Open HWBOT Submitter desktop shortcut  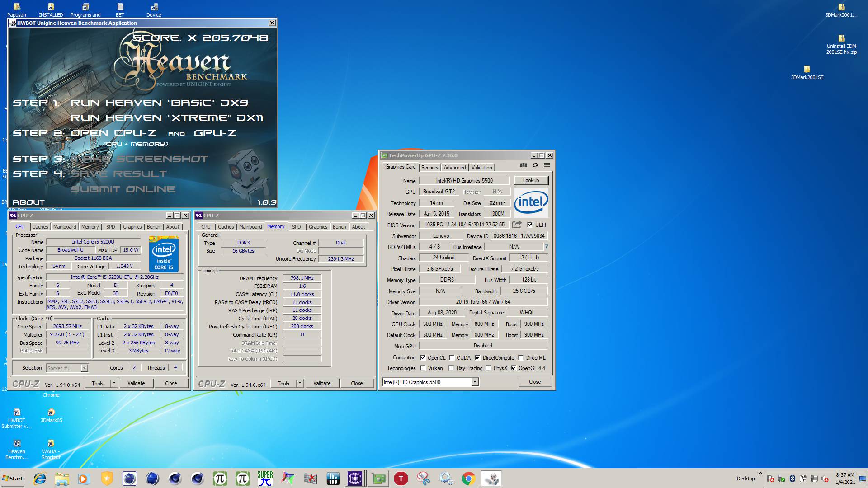(17, 419)
